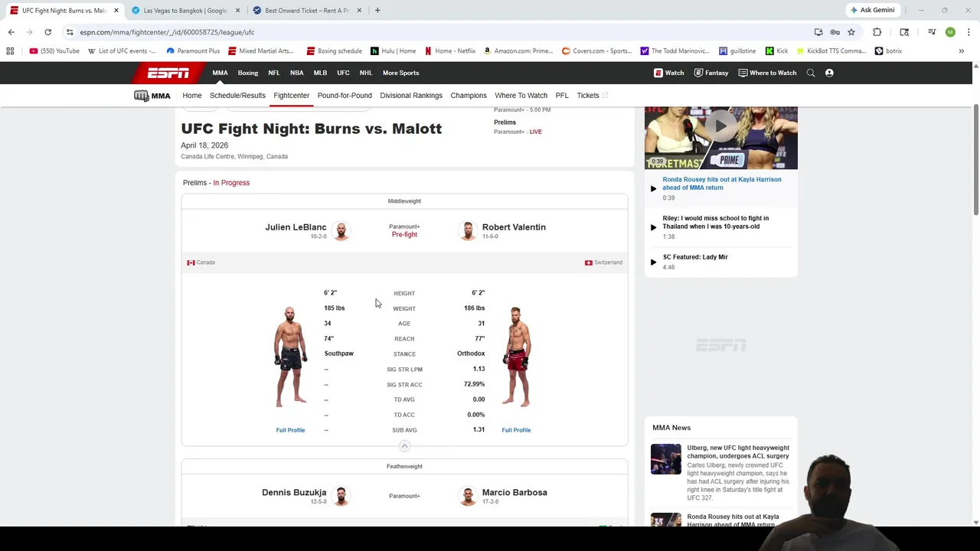Open Boxing in ESPN top nav
This screenshot has width=980, height=551.
coord(248,73)
